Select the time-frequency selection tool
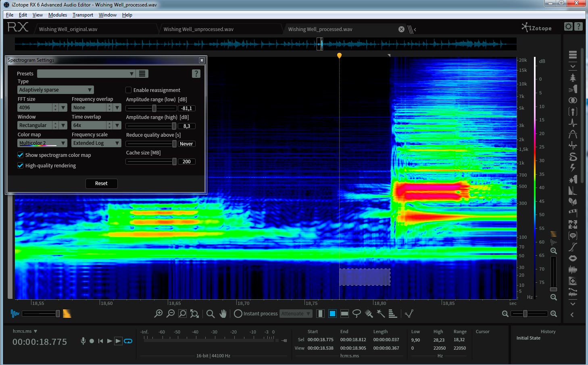Screen dimensions: 588x365 [332, 313]
